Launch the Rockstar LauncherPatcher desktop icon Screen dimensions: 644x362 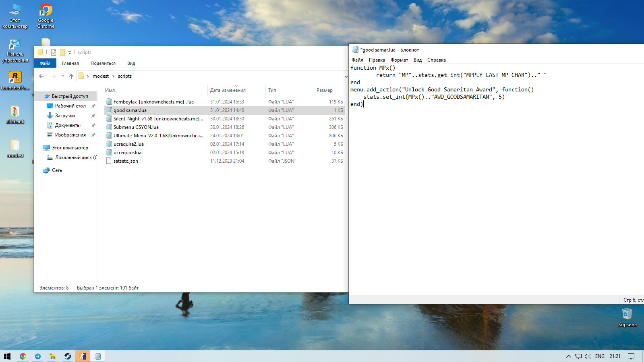15,81
